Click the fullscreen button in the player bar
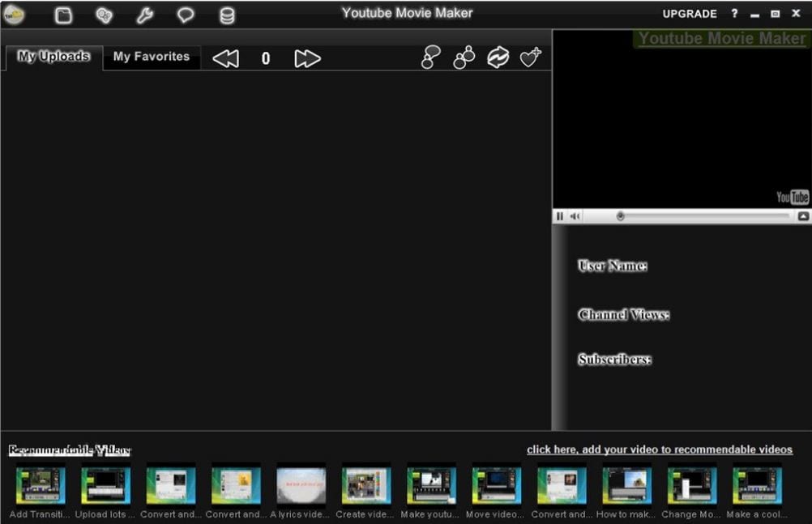This screenshot has height=524, width=812. click(x=803, y=216)
